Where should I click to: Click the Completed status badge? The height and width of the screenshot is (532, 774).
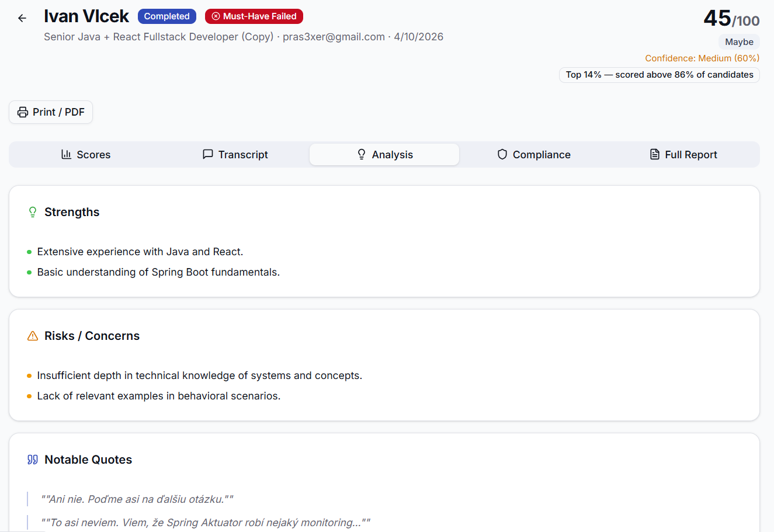click(167, 16)
